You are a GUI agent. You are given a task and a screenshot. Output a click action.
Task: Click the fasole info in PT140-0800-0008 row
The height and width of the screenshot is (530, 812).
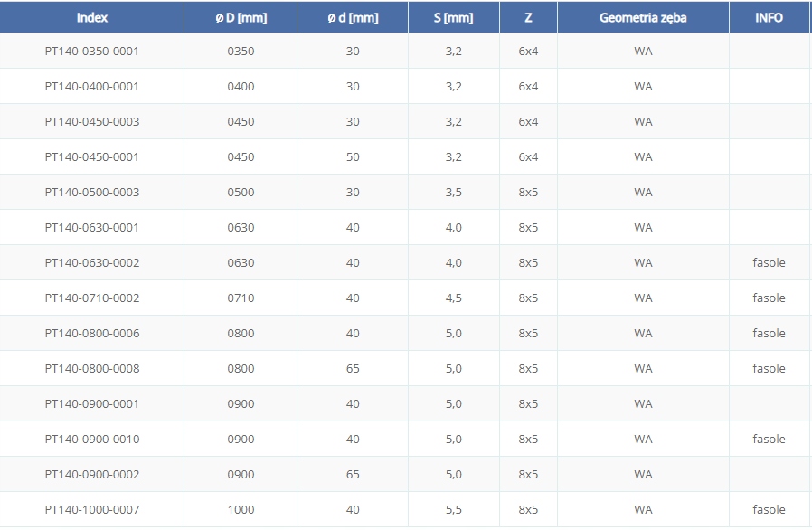click(769, 369)
